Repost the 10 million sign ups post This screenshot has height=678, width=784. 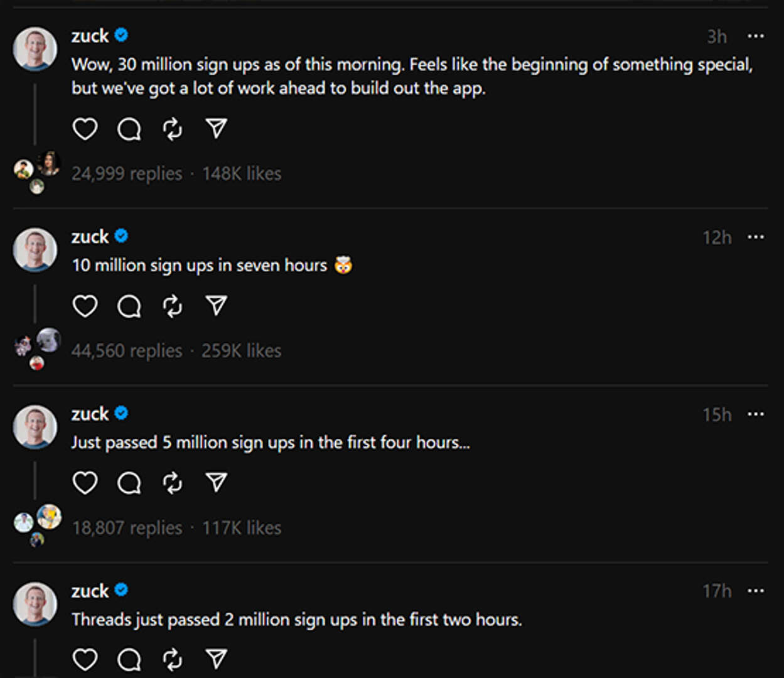point(173,306)
